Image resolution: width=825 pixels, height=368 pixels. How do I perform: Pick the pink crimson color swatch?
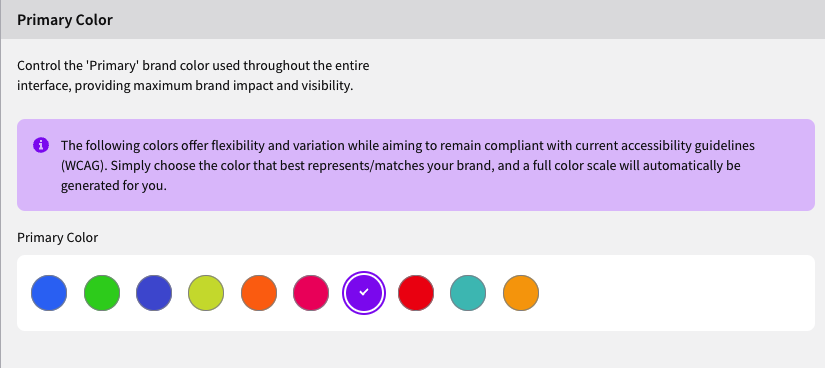click(311, 293)
